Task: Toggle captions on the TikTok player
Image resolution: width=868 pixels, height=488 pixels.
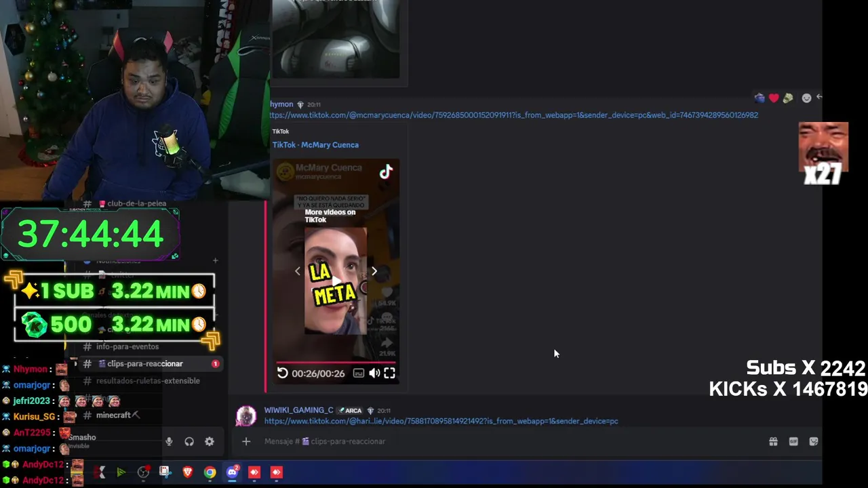Action: (359, 373)
